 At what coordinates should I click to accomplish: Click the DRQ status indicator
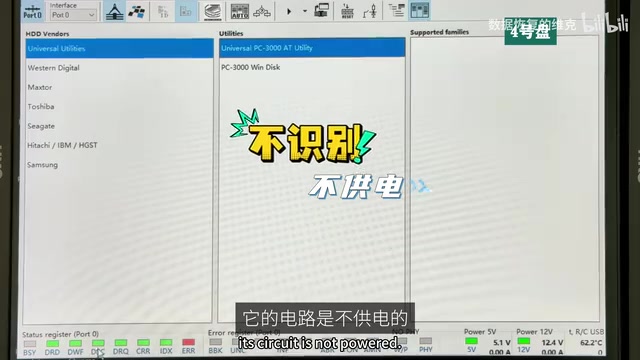click(x=120, y=343)
